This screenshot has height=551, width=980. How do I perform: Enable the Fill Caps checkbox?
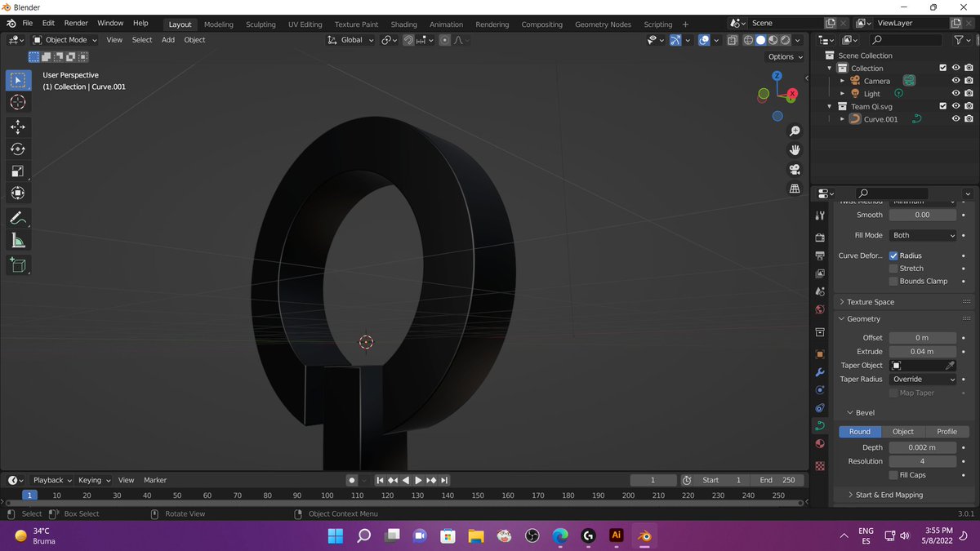[893, 475]
